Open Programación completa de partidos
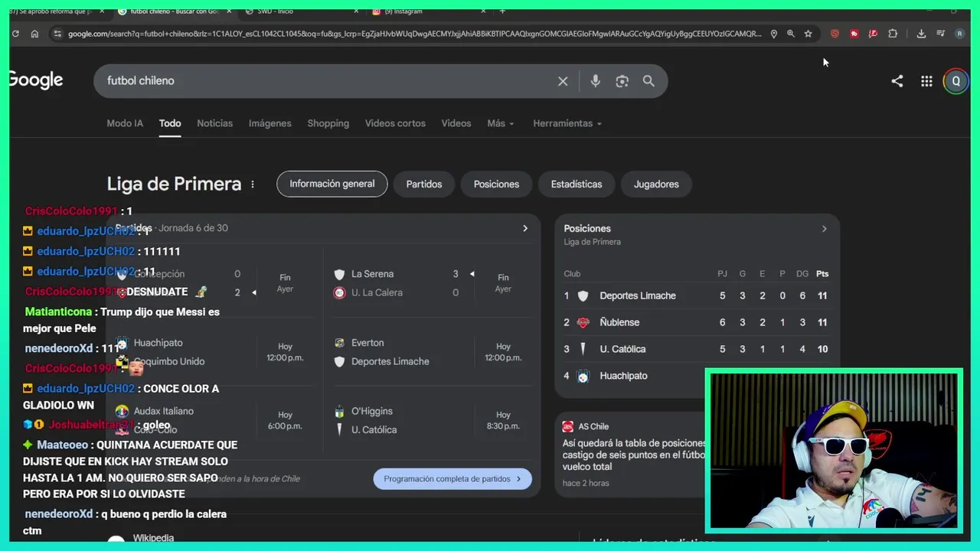Image resolution: width=980 pixels, height=551 pixels. (x=452, y=479)
